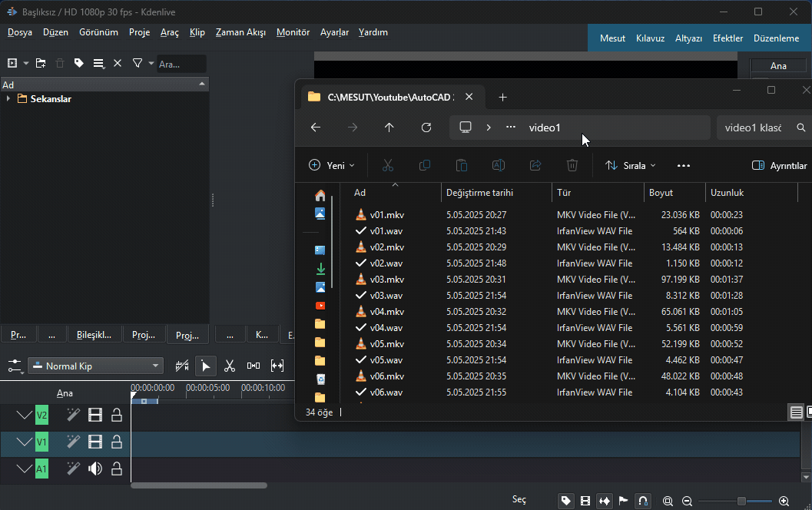This screenshot has height=510, width=812.
Task: Click the add clip icon in Kdenlive bin
Action: (x=12, y=63)
